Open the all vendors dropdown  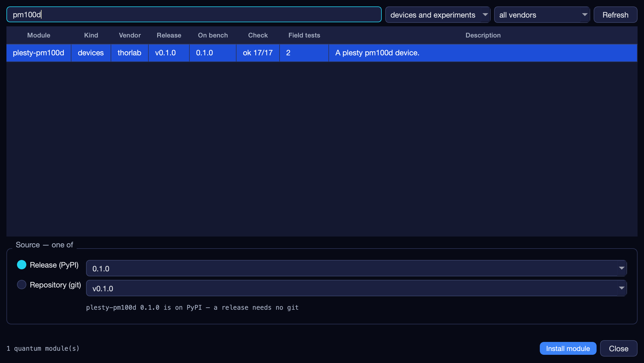click(542, 15)
